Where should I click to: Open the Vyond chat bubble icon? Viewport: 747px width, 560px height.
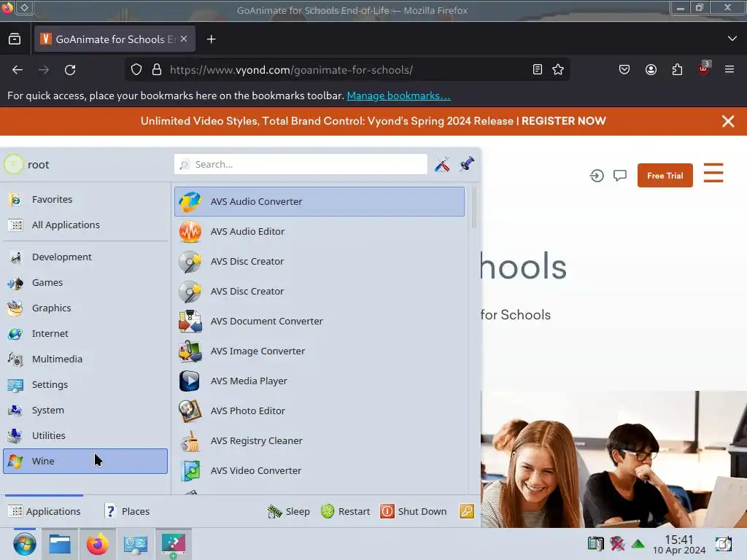coord(620,176)
